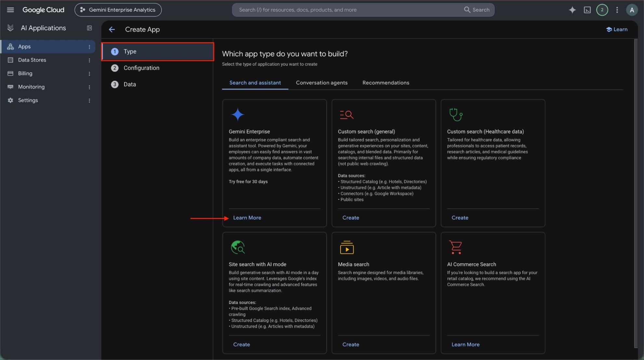The image size is (644, 360).
Task: Switch to the Search and assistant tab
Action: 255,83
